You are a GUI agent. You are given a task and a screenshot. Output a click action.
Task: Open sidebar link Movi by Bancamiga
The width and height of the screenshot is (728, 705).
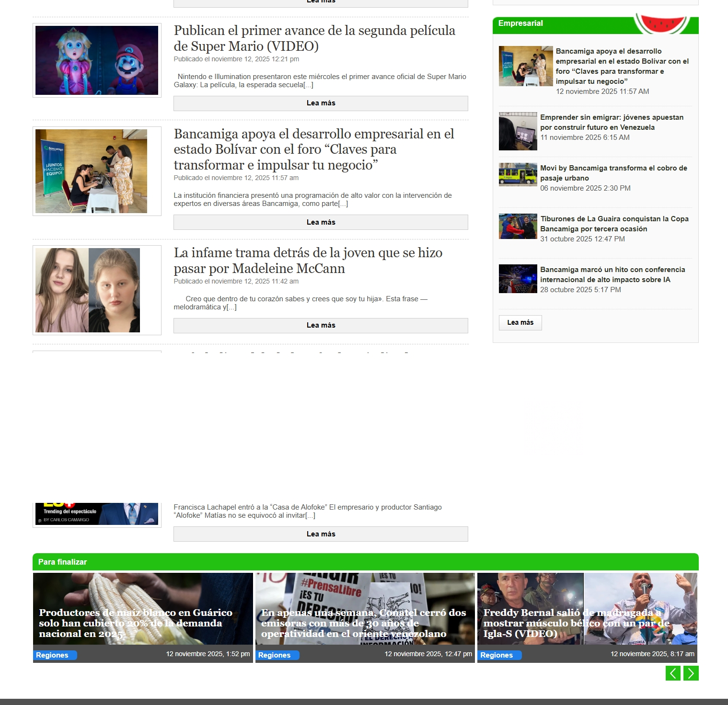pyautogui.click(x=613, y=173)
